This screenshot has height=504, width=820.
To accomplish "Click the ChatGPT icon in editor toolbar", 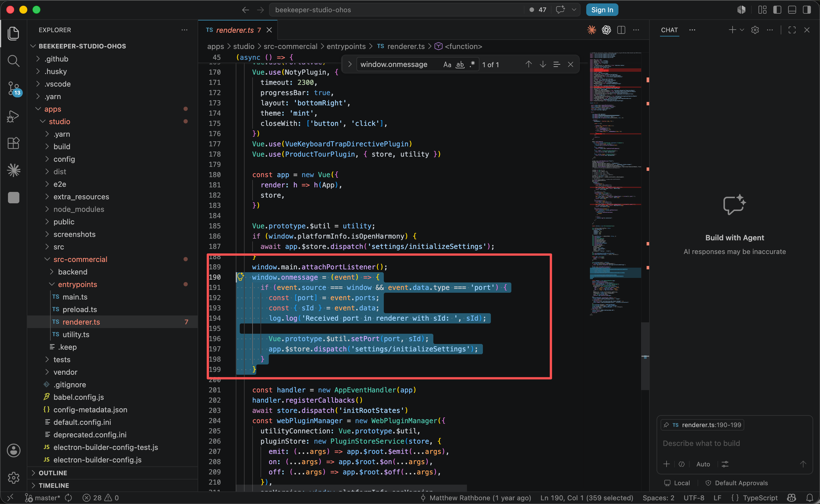I will [x=606, y=30].
